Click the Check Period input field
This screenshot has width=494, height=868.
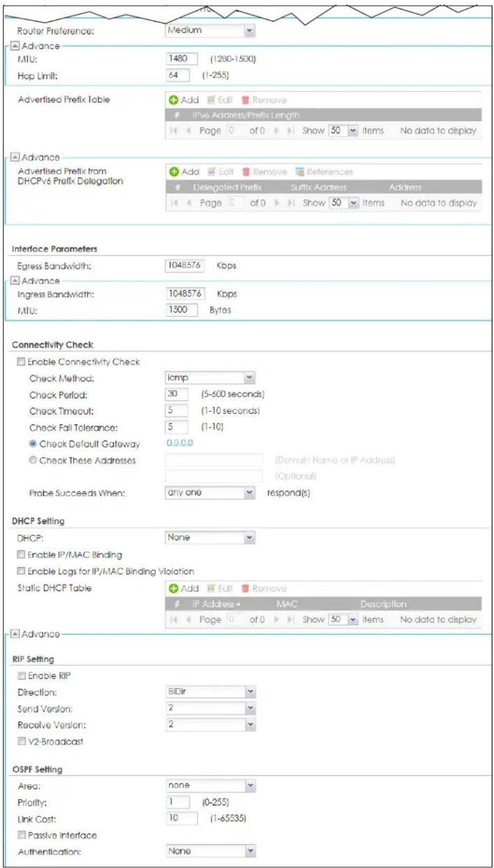pos(177,394)
